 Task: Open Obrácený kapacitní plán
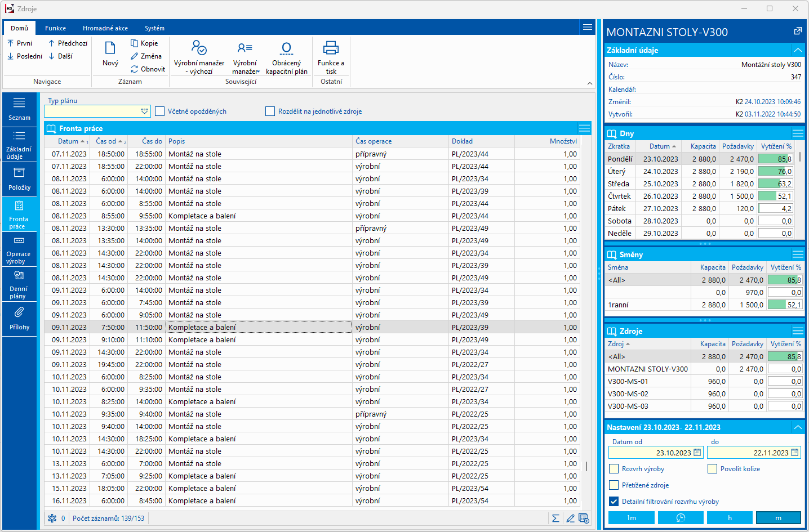pos(286,48)
